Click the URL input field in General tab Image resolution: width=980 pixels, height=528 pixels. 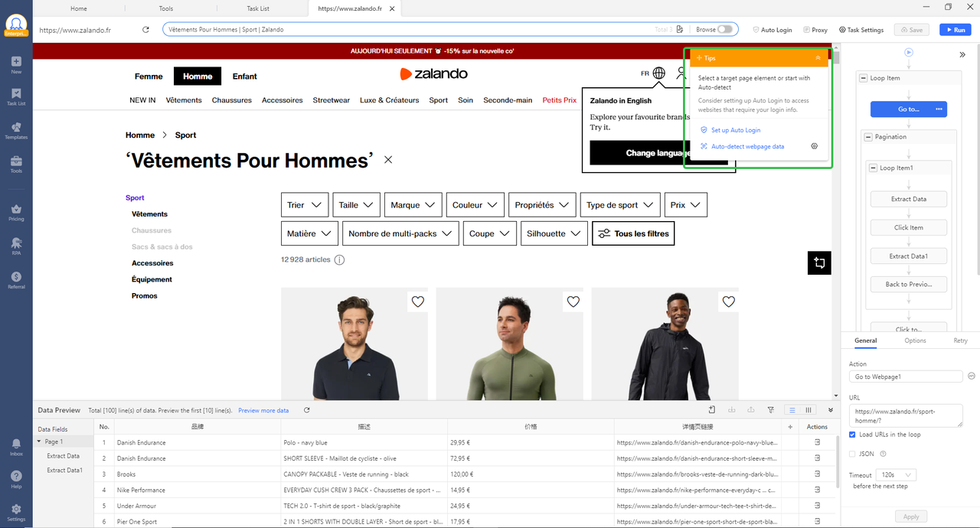[x=906, y=416]
